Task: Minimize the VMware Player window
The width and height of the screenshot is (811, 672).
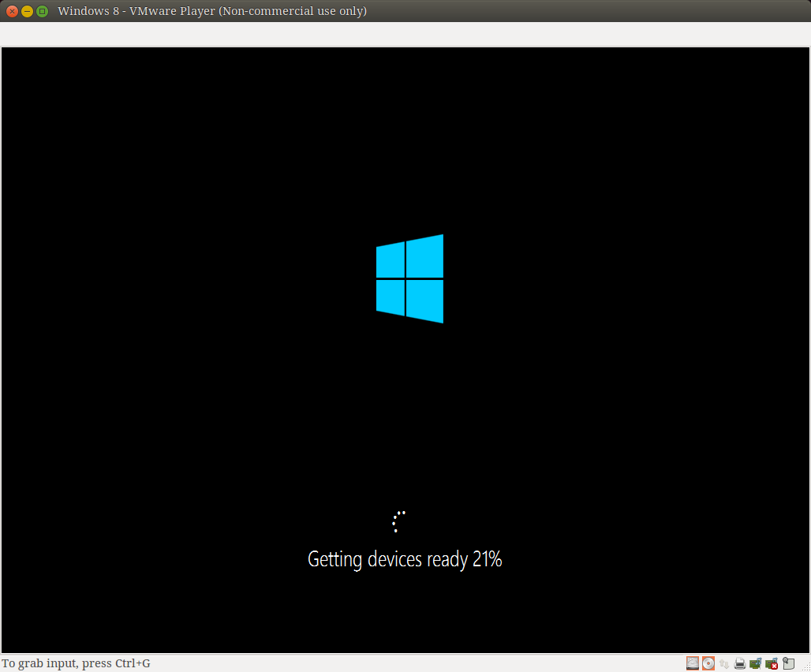Action: (x=27, y=11)
